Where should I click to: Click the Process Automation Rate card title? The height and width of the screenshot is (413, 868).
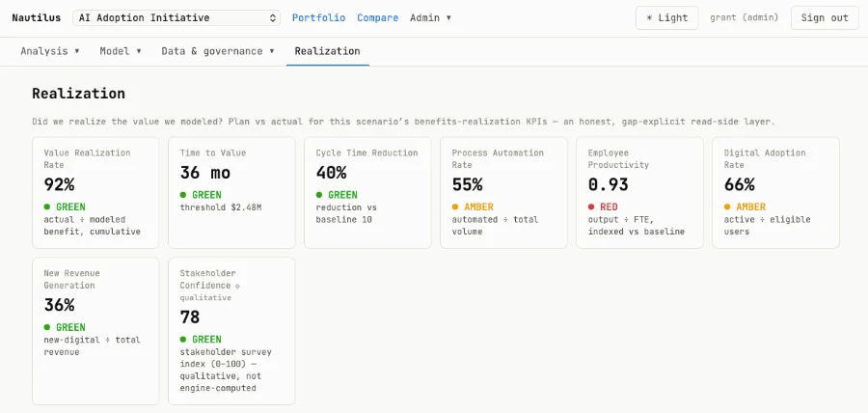tap(498, 159)
